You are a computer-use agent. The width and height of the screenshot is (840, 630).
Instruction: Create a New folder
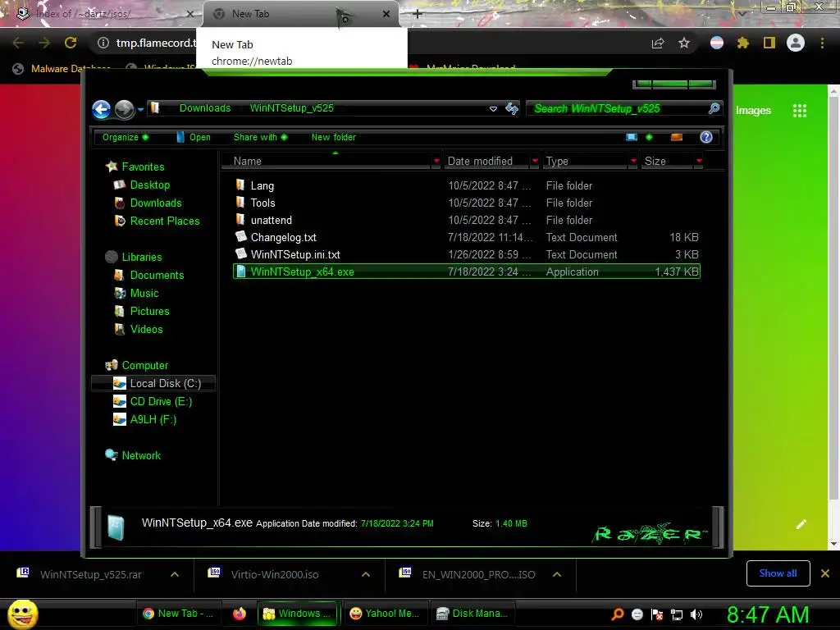333,137
